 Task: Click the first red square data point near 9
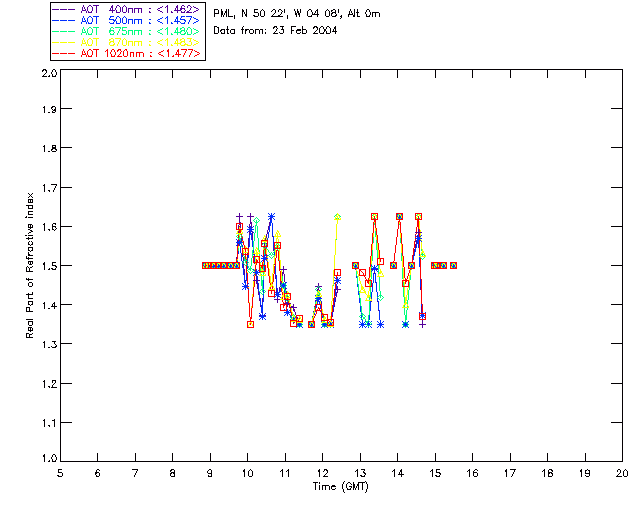tap(205, 265)
